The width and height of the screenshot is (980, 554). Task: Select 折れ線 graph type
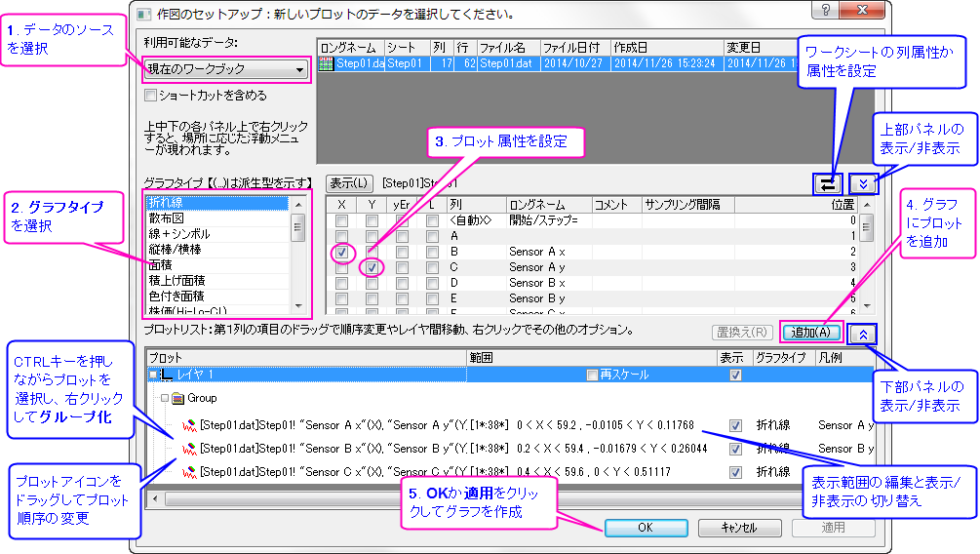(217, 203)
